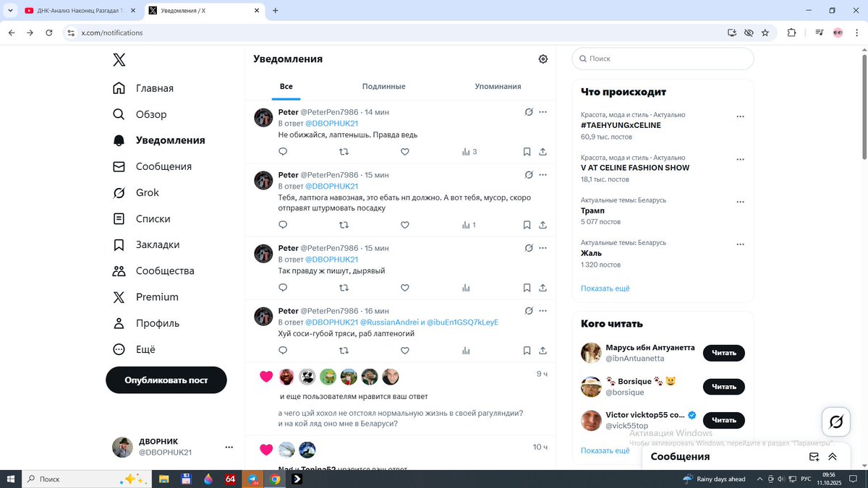868x488 pixels.
Task: Bookmark the "Тебя, лаптюга навозная" post
Action: (x=527, y=225)
